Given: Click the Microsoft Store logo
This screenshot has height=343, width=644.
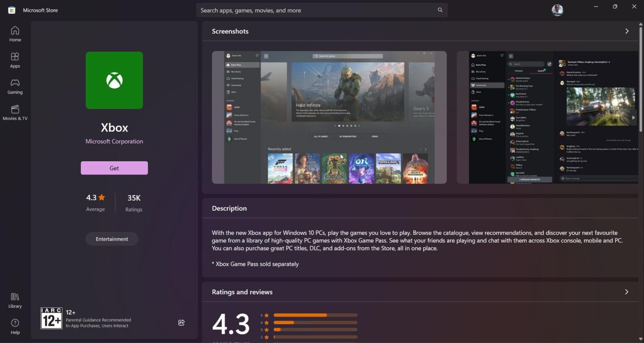Looking at the screenshot, I should point(11,10).
